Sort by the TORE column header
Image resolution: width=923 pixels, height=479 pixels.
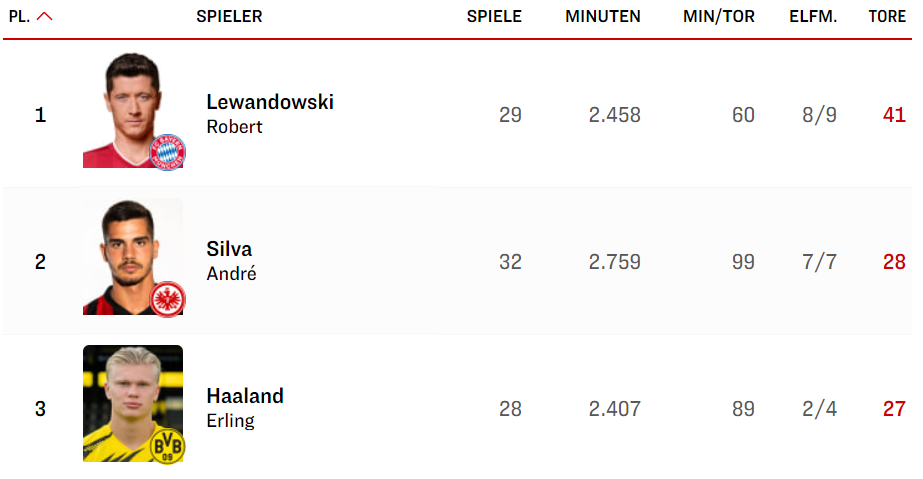click(x=887, y=16)
